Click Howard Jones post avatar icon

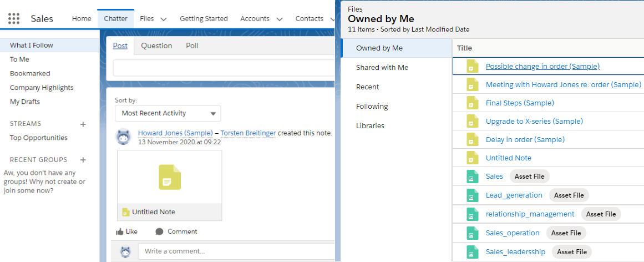point(124,137)
